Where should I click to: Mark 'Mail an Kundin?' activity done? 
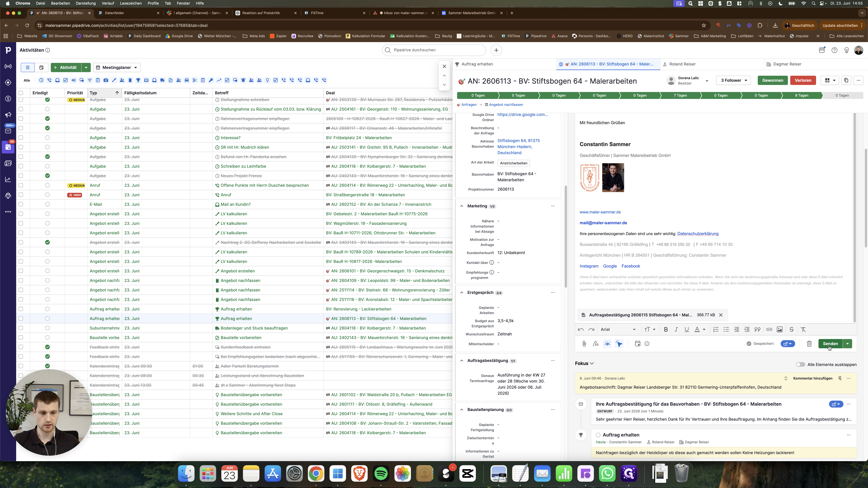click(47, 204)
